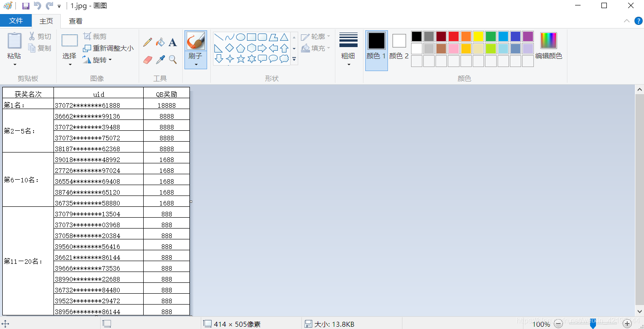
Task: Choose the Curve shape
Action: (x=230, y=37)
